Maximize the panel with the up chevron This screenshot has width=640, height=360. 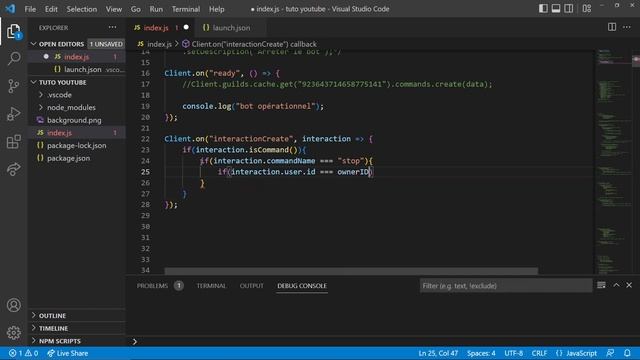[616, 285]
